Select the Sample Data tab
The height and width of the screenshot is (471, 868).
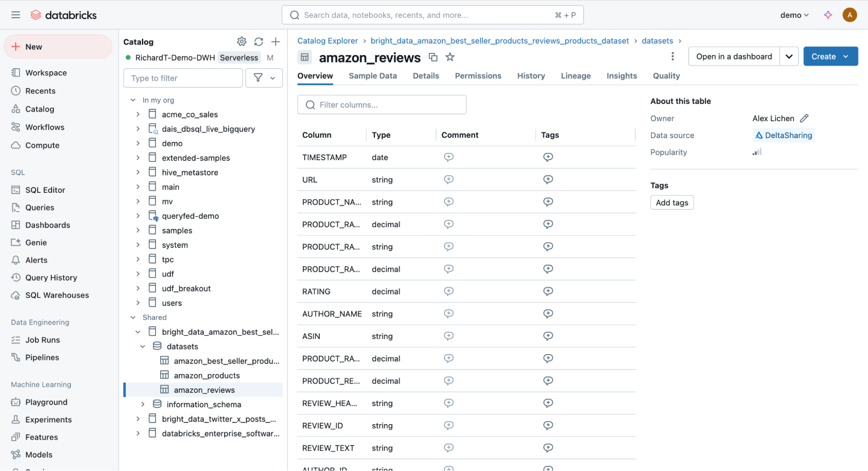point(373,76)
